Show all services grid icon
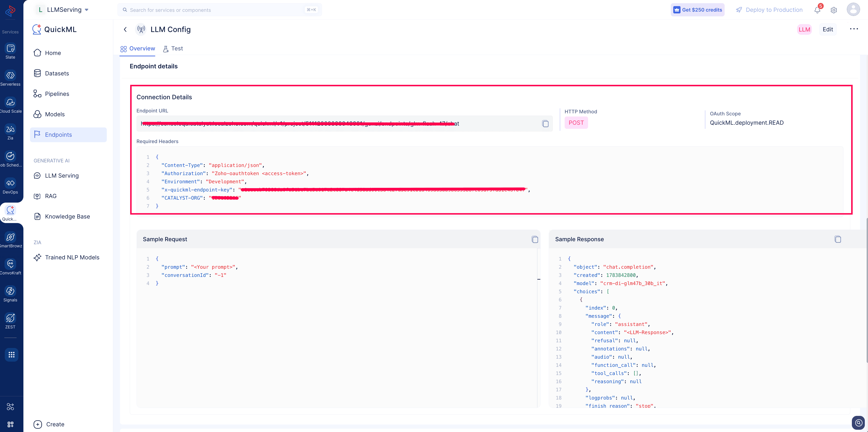Image resolution: width=868 pixels, height=432 pixels. tap(11, 355)
